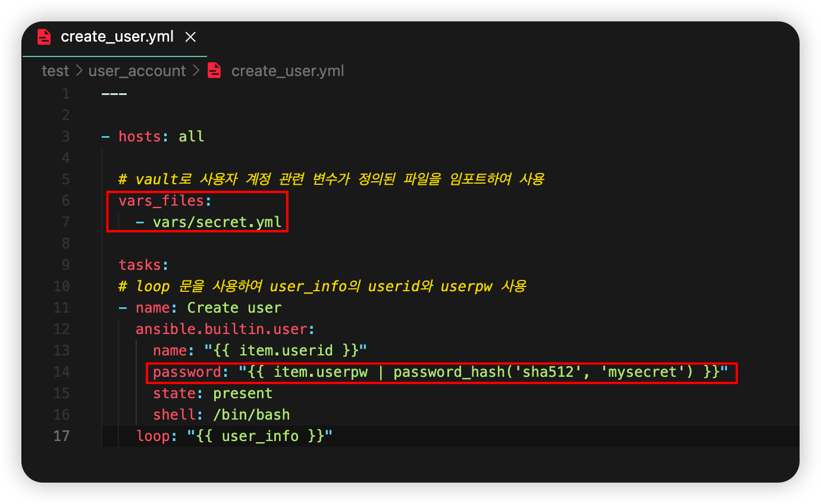Click the 'shell: /bin/bash' line

(221, 415)
